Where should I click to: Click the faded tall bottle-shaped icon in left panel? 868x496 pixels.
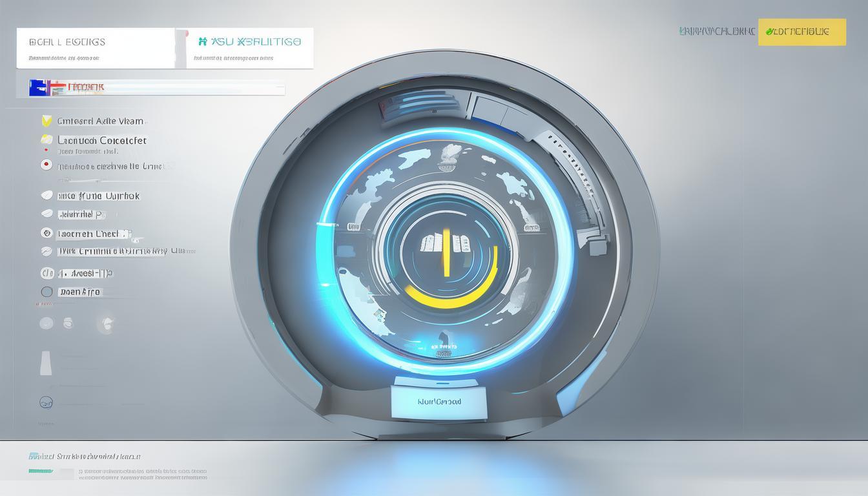click(x=46, y=363)
